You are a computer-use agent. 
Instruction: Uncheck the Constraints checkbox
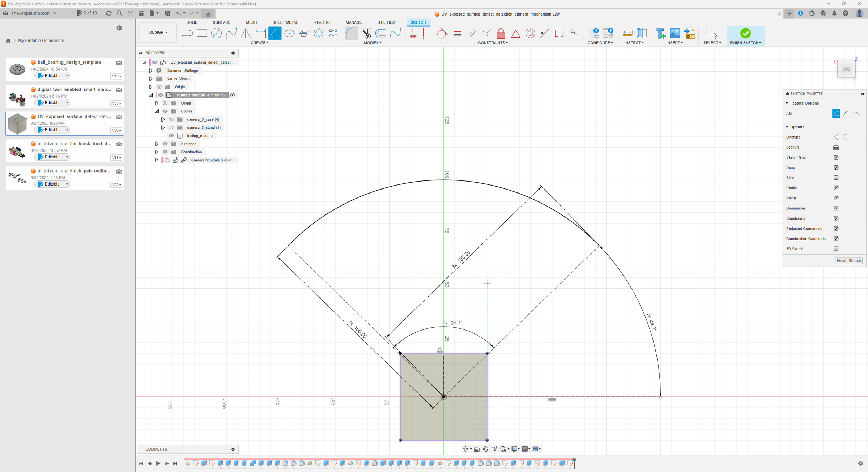pyautogui.click(x=836, y=218)
